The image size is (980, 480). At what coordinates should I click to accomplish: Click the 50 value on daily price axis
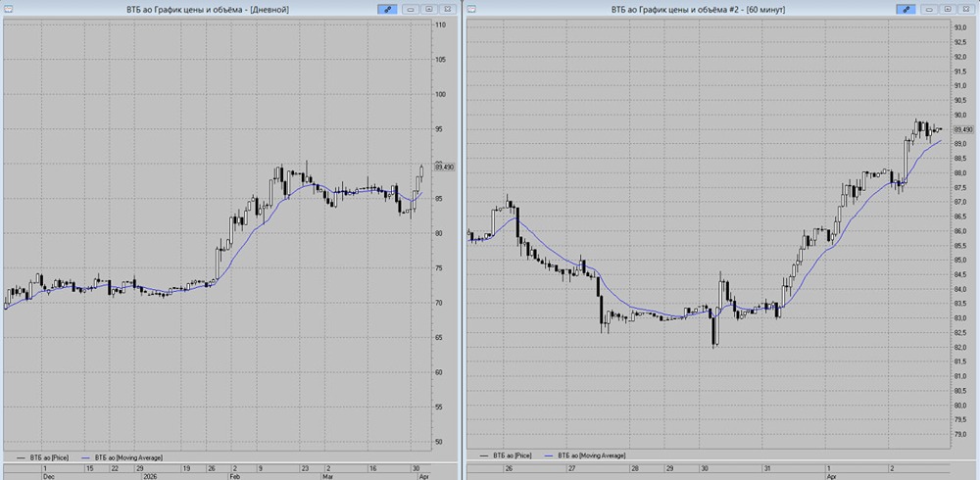point(439,441)
